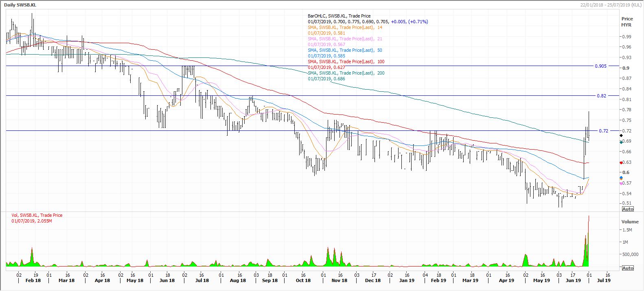Image resolution: width=644 pixels, height=291 pixels.
Task: Select the SMA 14 legend label
Action: click(345, 27)
